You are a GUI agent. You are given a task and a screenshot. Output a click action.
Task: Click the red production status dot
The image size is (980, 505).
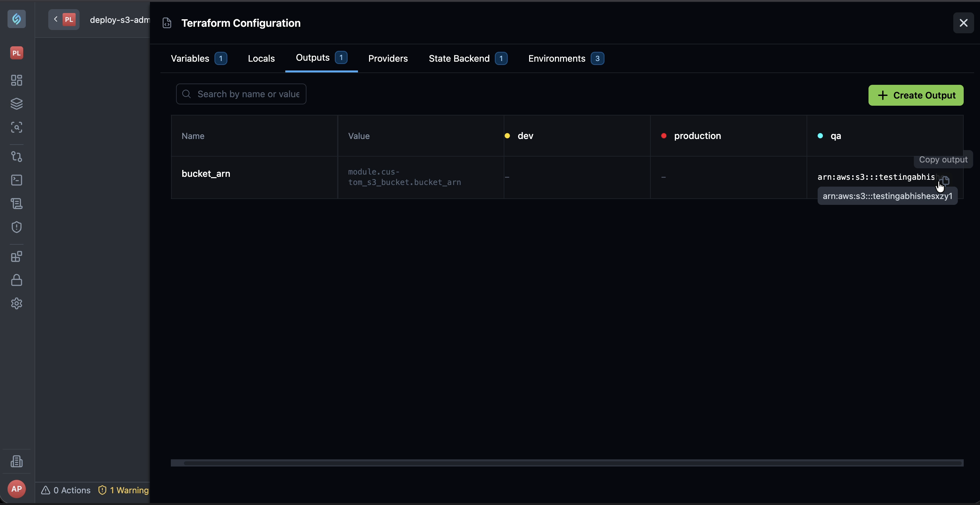point(664,136)
